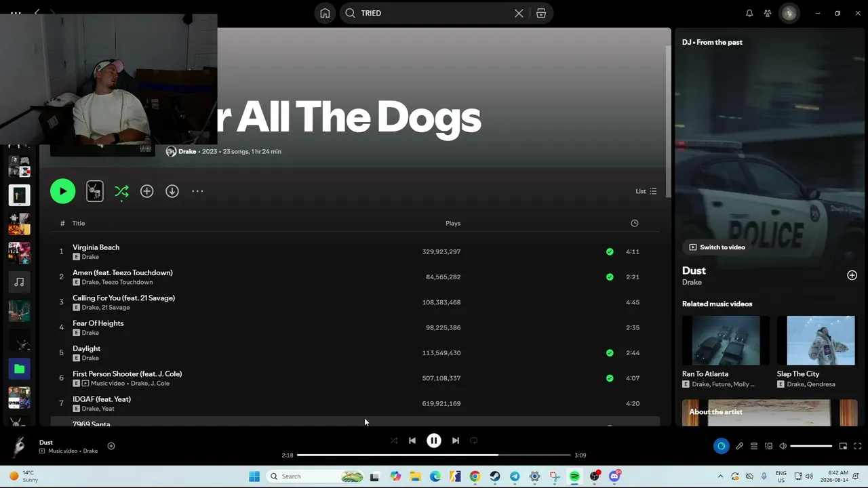The image size is (868, 488).
Task: Open Amen (feat. Teezo Touchdown) track
Action: [123, 272]
